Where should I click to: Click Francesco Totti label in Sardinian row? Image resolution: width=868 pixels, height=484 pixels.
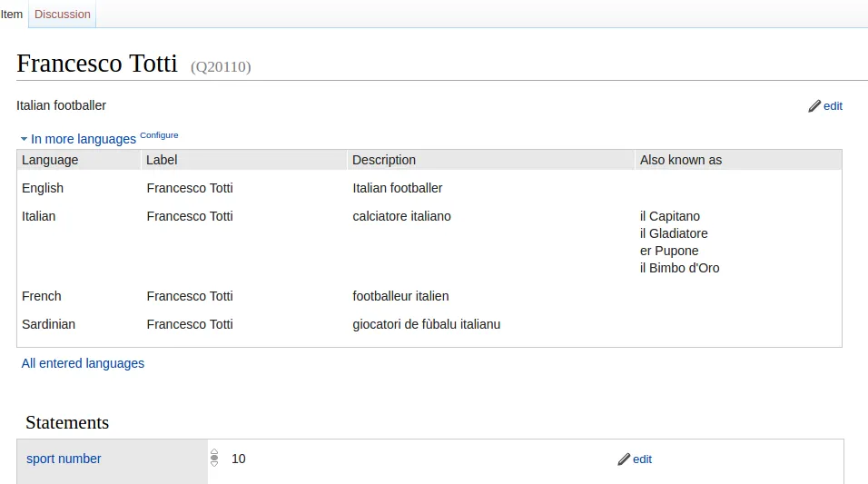[x=190, y=324]
